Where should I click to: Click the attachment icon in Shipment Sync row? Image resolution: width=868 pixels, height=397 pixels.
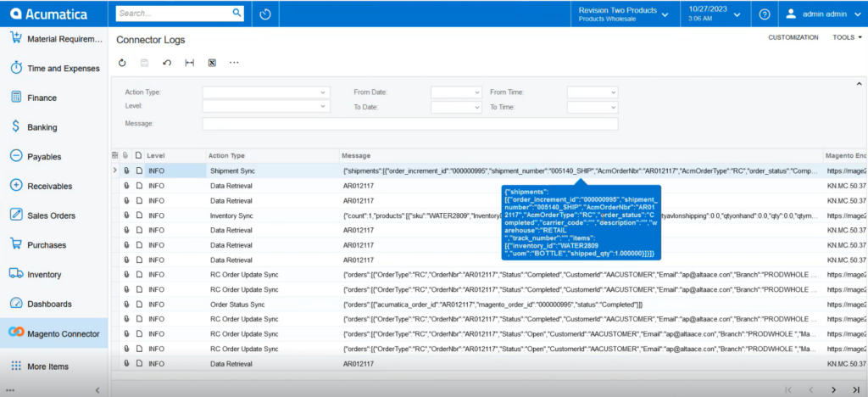coord(127,171)
